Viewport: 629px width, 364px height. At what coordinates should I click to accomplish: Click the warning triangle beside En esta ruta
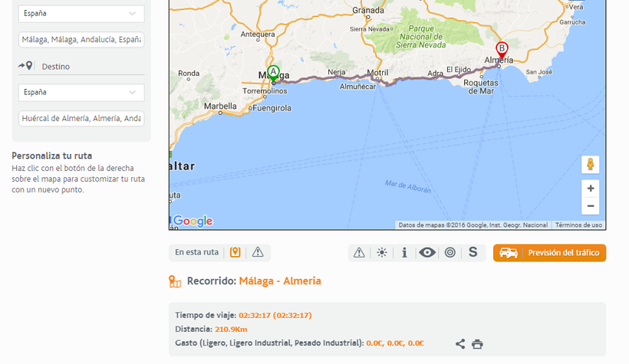[258, 252]
